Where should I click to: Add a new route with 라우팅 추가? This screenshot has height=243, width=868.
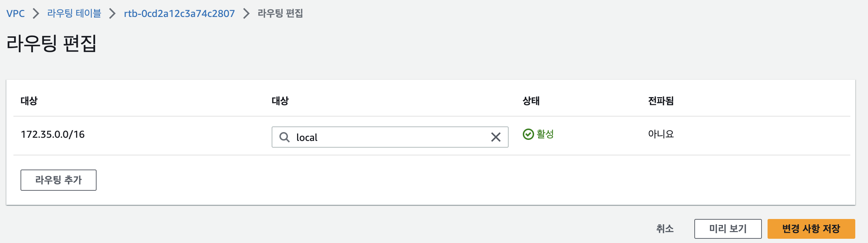58,180
